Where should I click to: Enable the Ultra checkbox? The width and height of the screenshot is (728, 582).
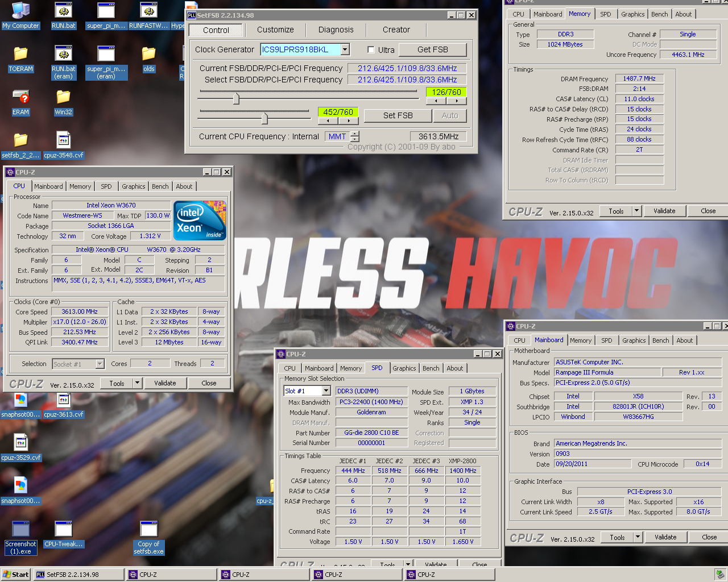pos(371,50)
